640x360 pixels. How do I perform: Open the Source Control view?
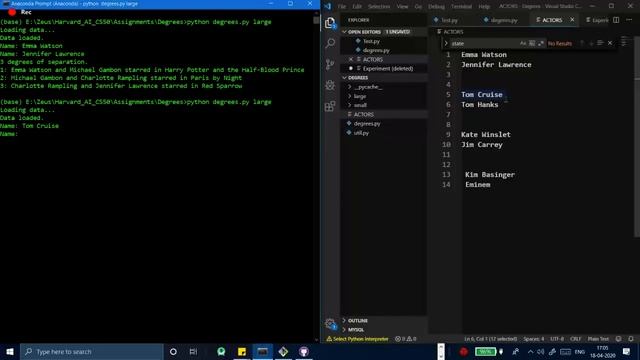point(330,64)
